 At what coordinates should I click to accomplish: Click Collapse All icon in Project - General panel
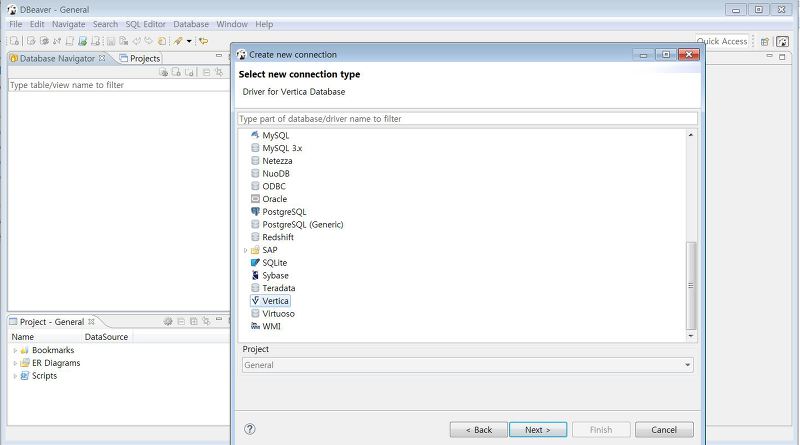181,322
